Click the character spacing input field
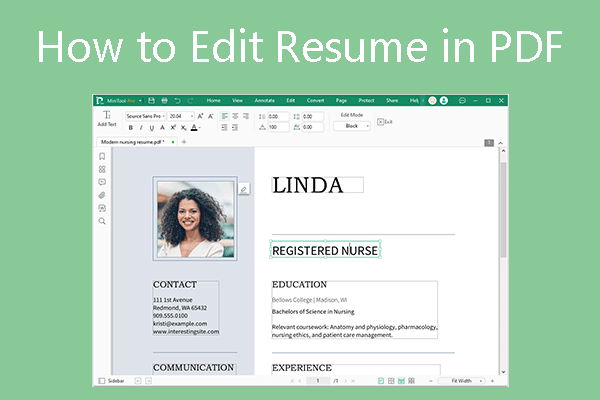The width and height of the screenshot is (600, 400). click(x=313, y=127)
